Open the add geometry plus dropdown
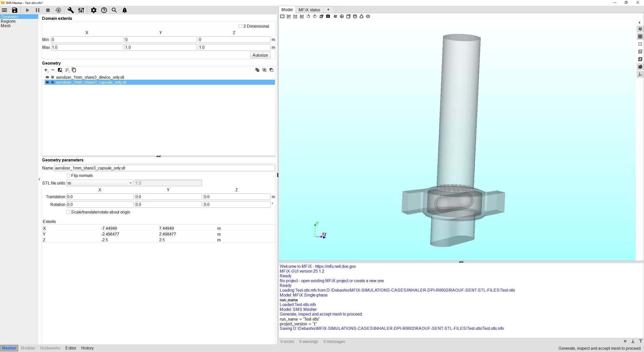 [x=46, y=70]
